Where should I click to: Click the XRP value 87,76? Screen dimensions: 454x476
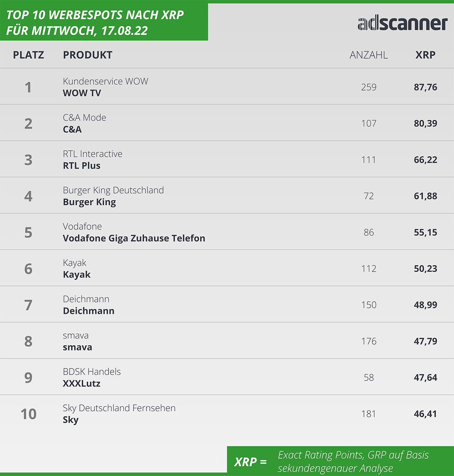425,87
